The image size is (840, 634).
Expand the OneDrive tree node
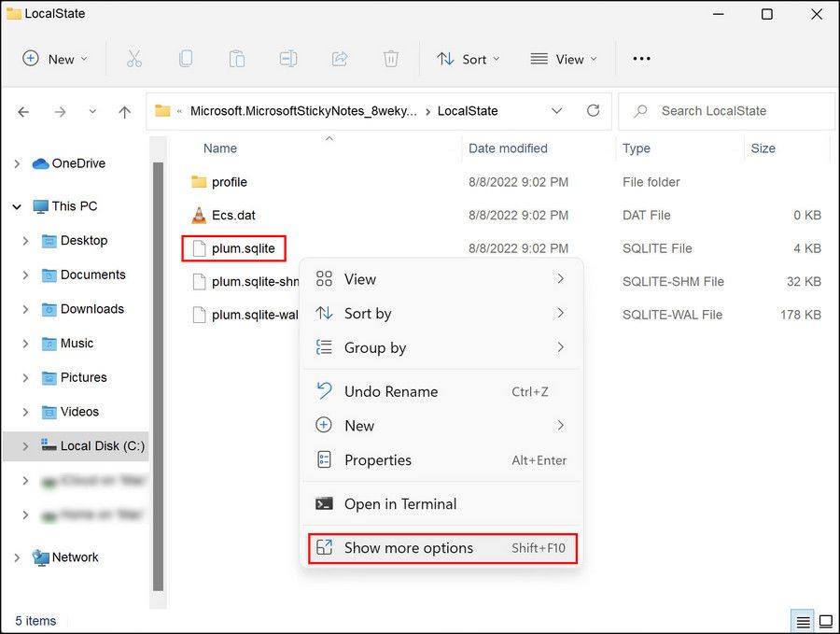[x=17, y=163]
